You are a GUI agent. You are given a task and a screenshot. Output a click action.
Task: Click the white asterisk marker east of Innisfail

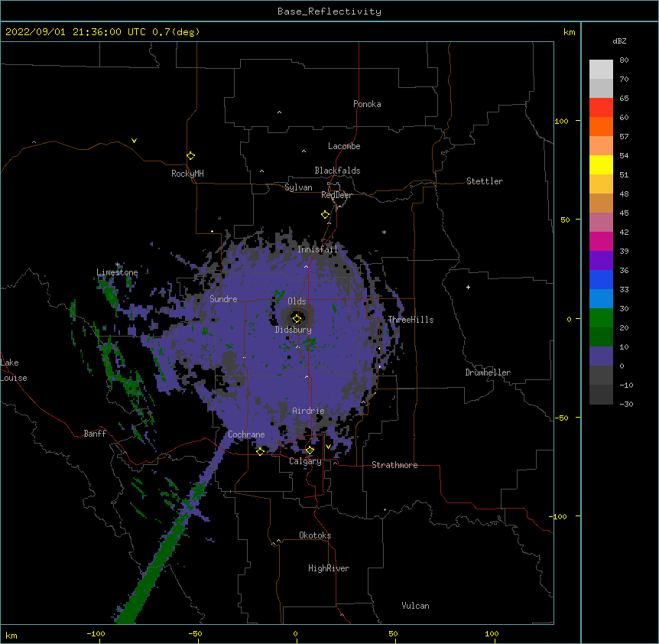tap(384, 232)
